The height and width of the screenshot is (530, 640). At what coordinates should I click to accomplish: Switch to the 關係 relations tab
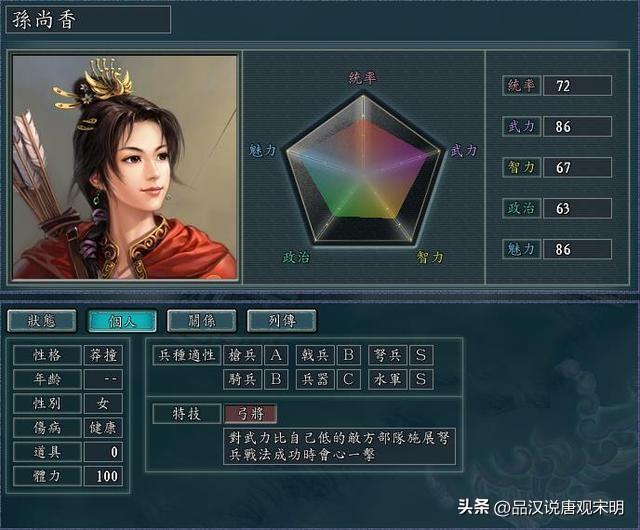pos(202,321)
